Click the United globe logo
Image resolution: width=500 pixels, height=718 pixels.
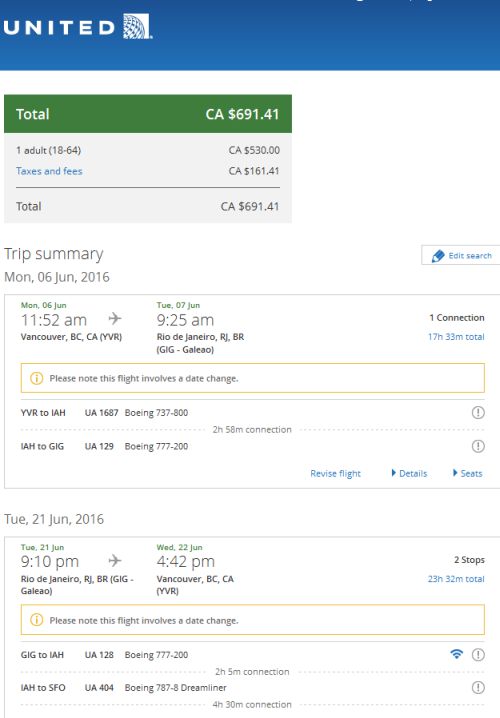coord(137,27)
